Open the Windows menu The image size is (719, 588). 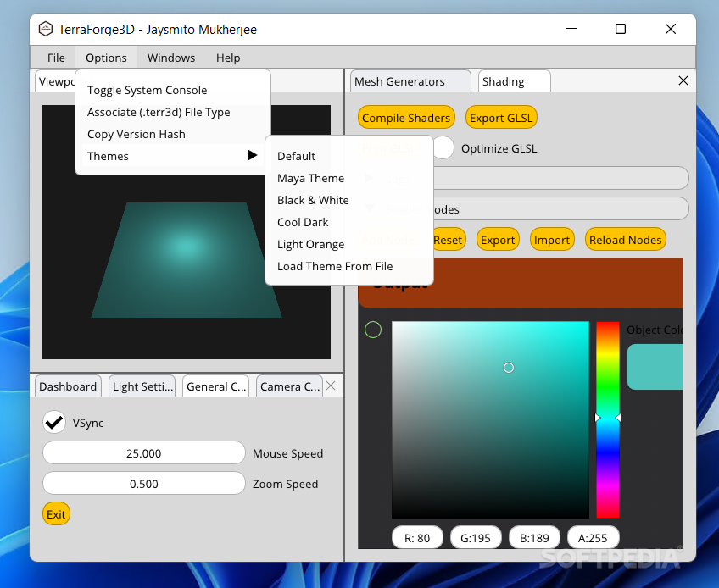click(x=171, y=58)
